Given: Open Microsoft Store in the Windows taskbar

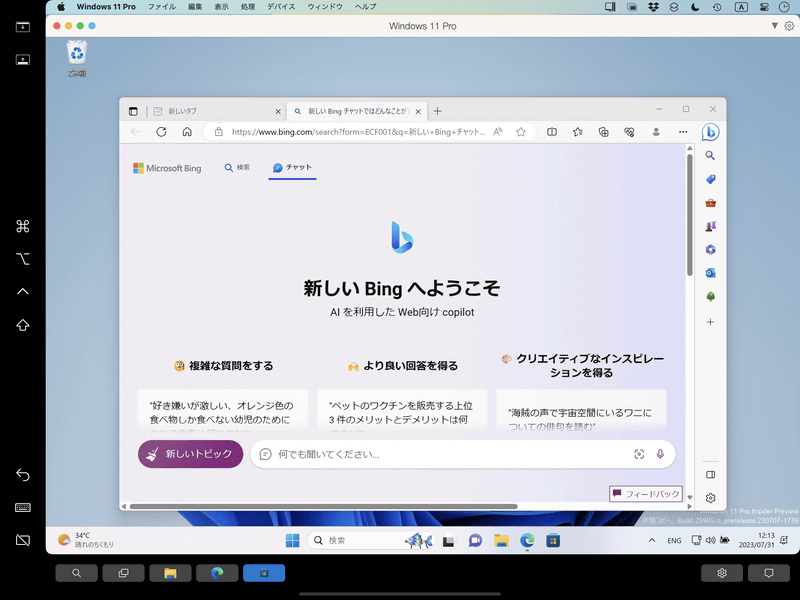Looking at the screenshot, I should (553, 541).
